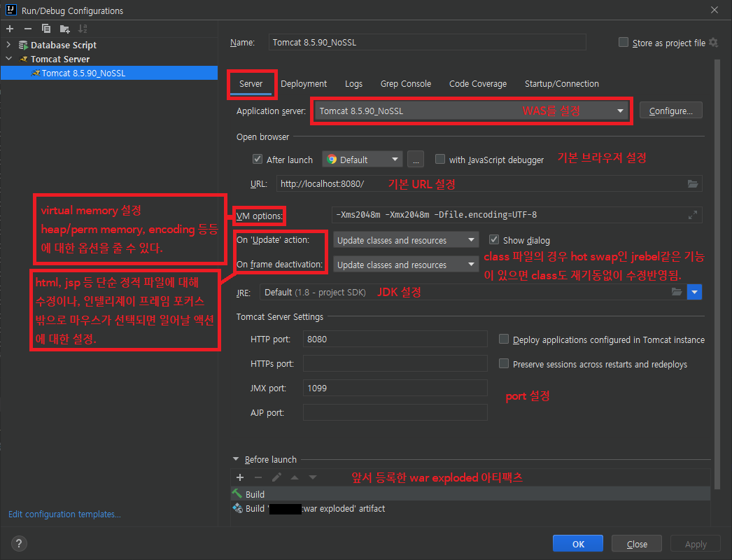This screenshot has width=732, height=560.
Task: Remove the selected run configuration
Action: point(28,29)
